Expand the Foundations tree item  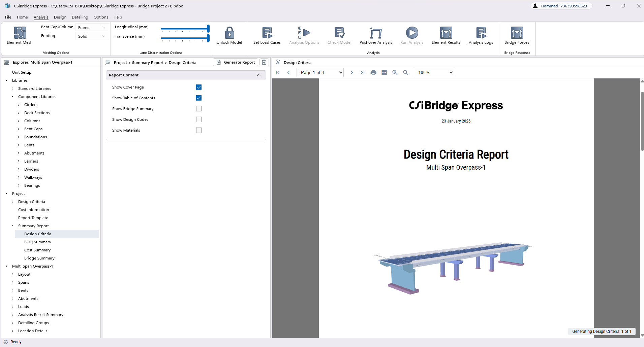coord(19,137)
